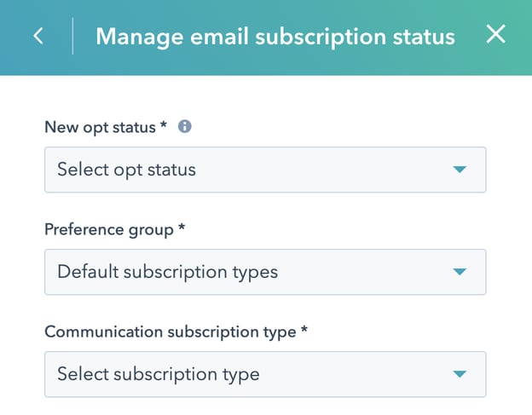
Task: Click the Communication subscription type label
Action: [171, 331]
